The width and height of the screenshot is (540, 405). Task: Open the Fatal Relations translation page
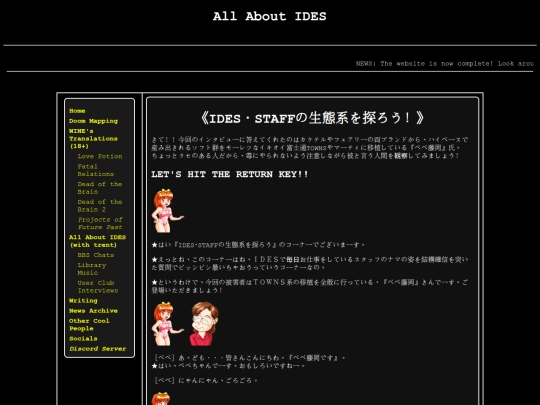(x=95, y=170)
